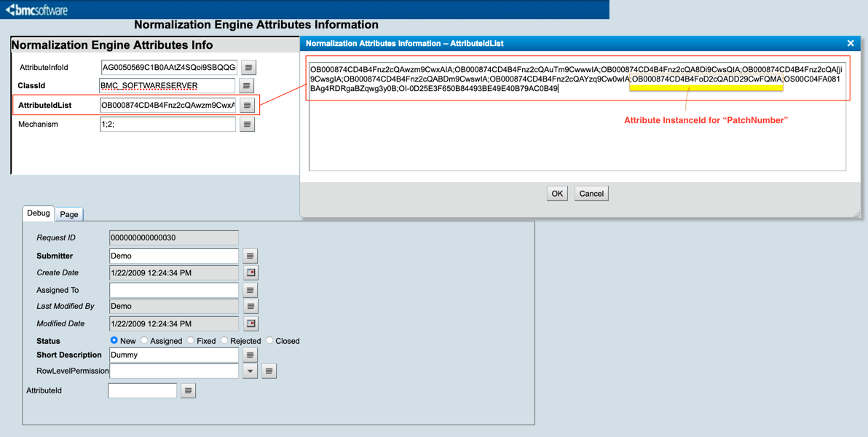Close the Normalization Attributes Information dialog
The height and width of the screenshot is (437, 868).
coord(851,44)
